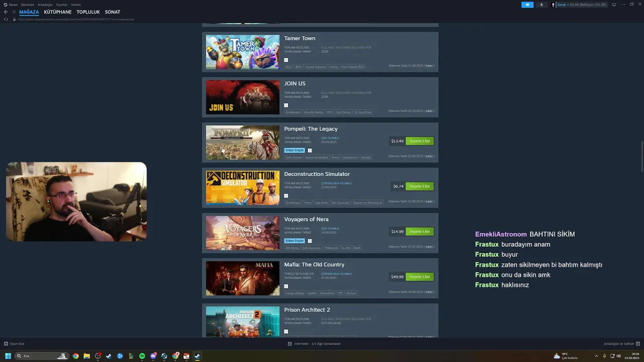Click the Windows icon for Prison Architect 2

pyautogui.click(x=286, y=331)
